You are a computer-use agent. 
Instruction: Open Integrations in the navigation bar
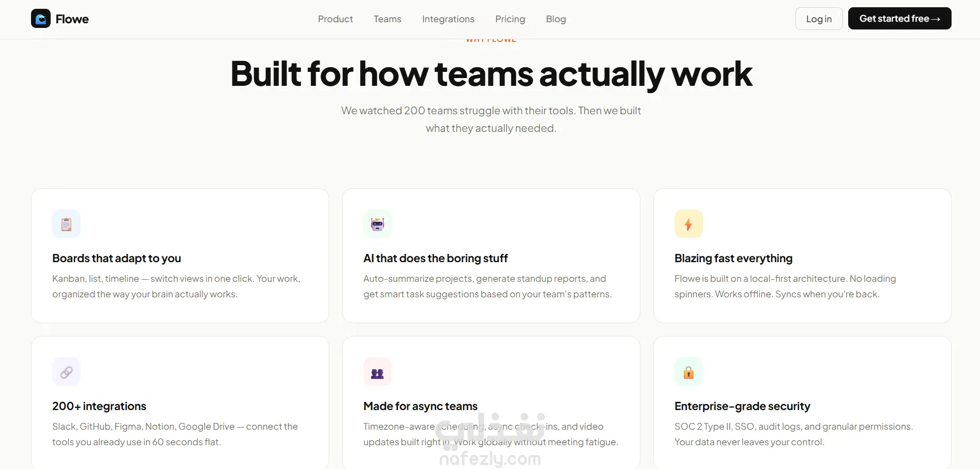[x=448, y=19]
